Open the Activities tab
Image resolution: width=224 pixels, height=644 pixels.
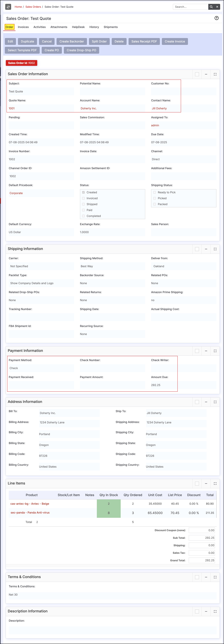point(40,27)
